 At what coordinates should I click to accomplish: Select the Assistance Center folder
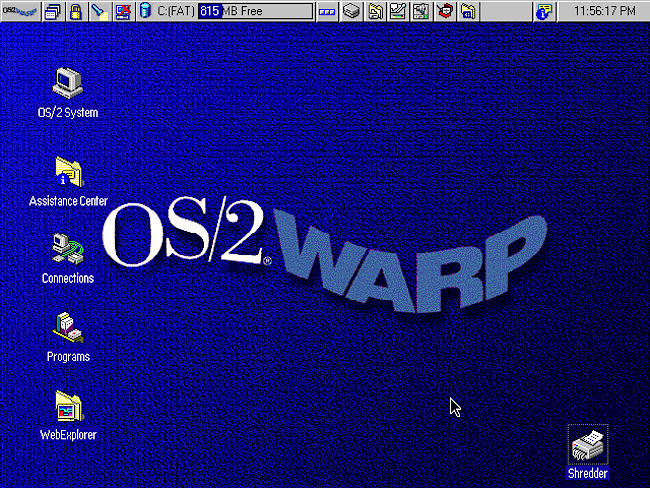pyautogui.click(x=68, y=182)
